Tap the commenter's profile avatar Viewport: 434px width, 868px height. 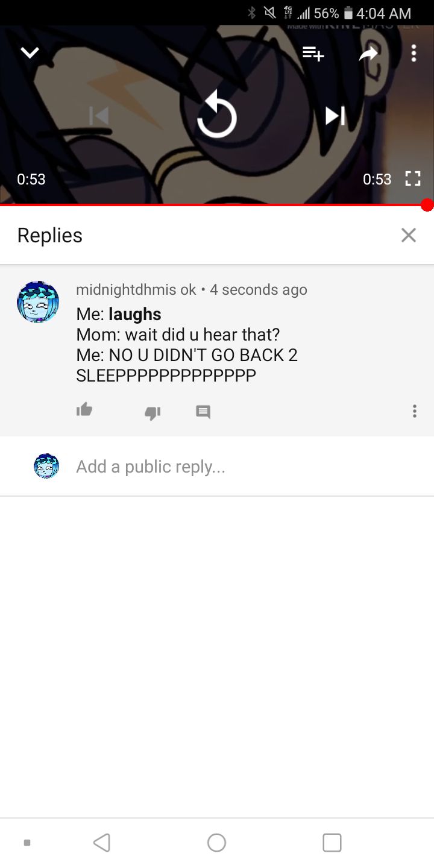[x=38, y=301]
